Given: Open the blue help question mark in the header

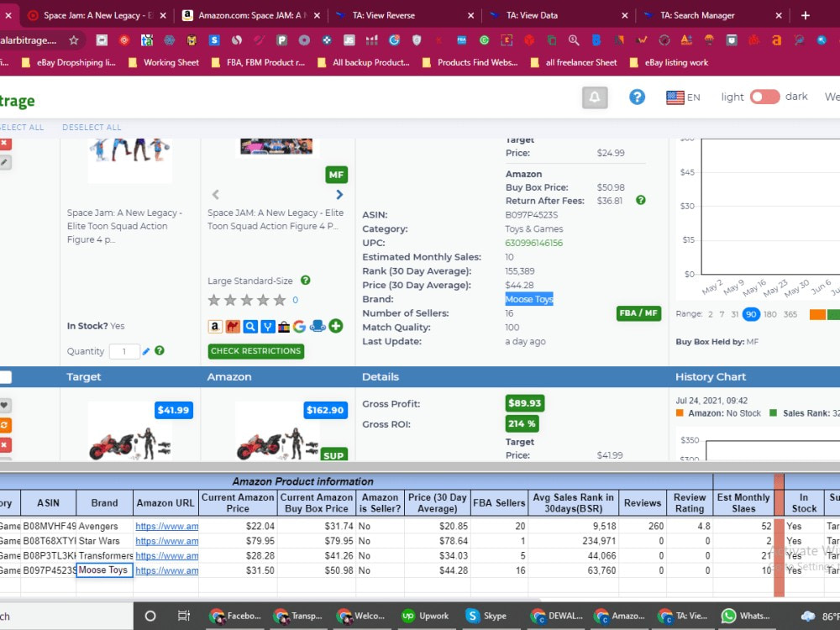Looking at the screenshot, I should click(x=637, y=97).
